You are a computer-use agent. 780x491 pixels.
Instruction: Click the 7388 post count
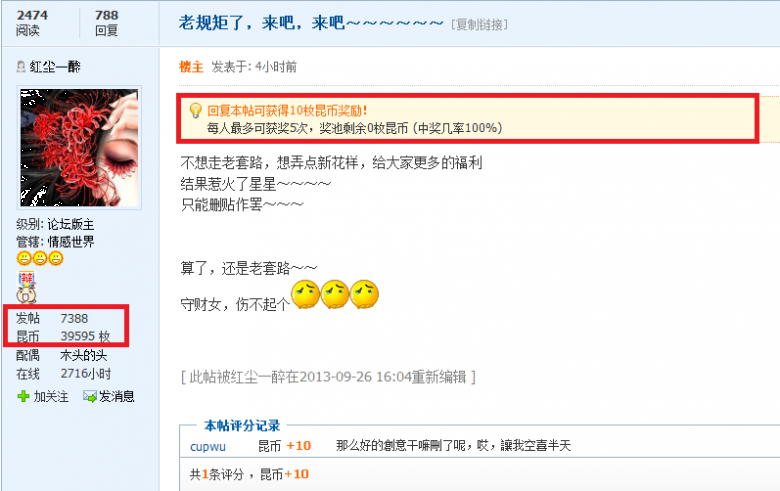tap(74, 318)
